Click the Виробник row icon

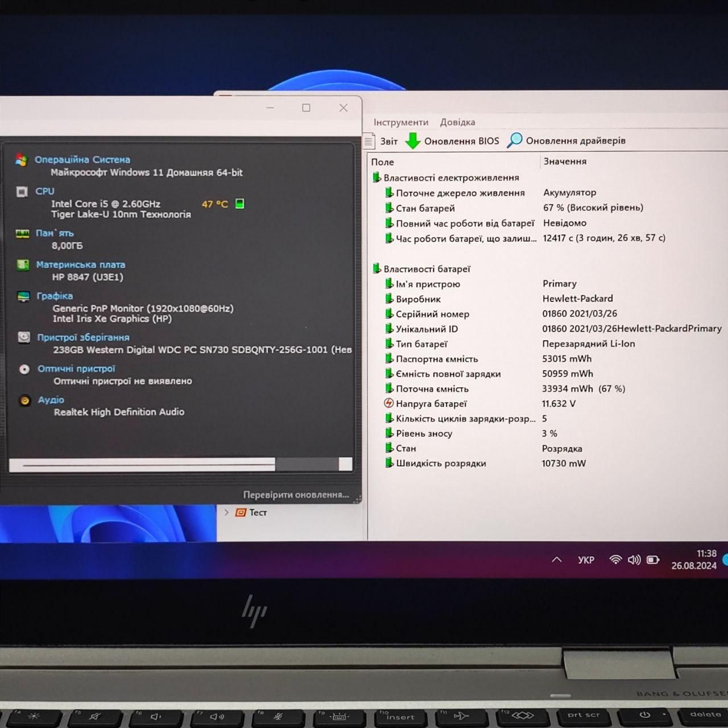(389, 299)
